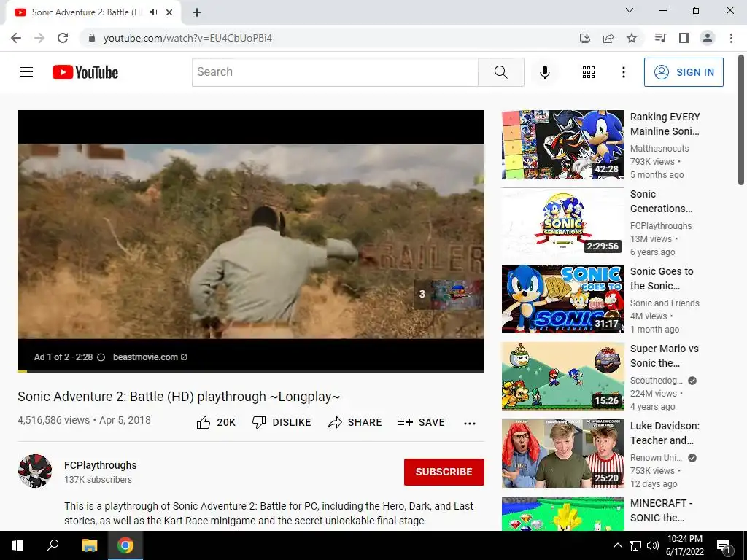The image size is (747, 560).
Task: Open YouTube settings three-dot menu
Action: 623,72
